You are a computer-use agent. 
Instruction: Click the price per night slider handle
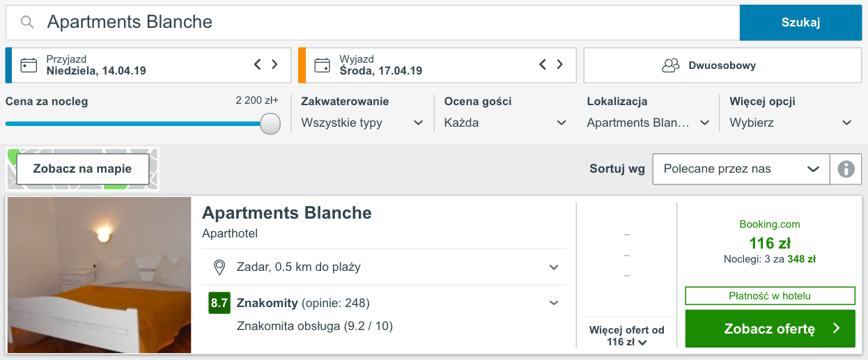(x=270, y=123)
